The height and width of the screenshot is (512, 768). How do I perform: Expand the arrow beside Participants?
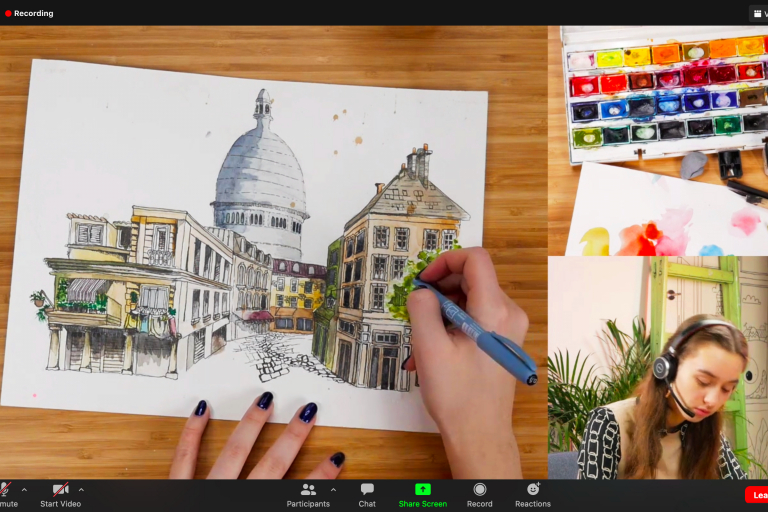pyautogui.click(x=333, y=490)
